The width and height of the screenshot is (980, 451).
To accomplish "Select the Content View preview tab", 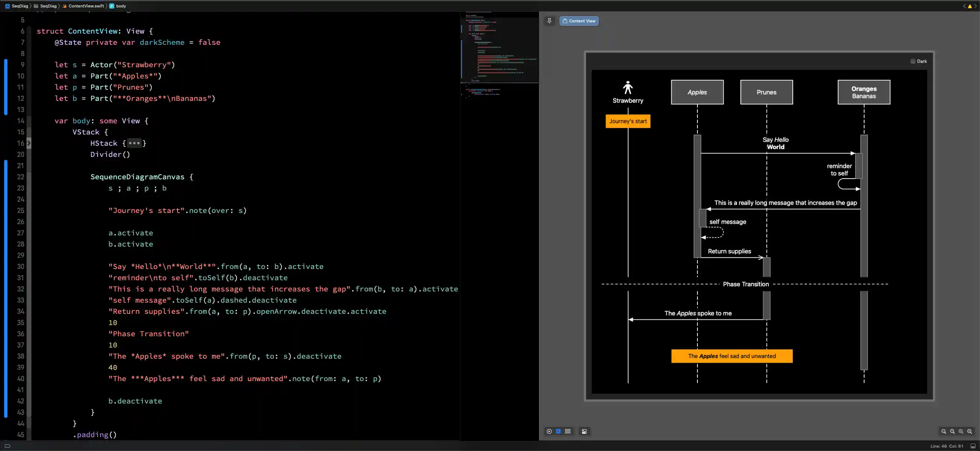I will tap(579, 21).
